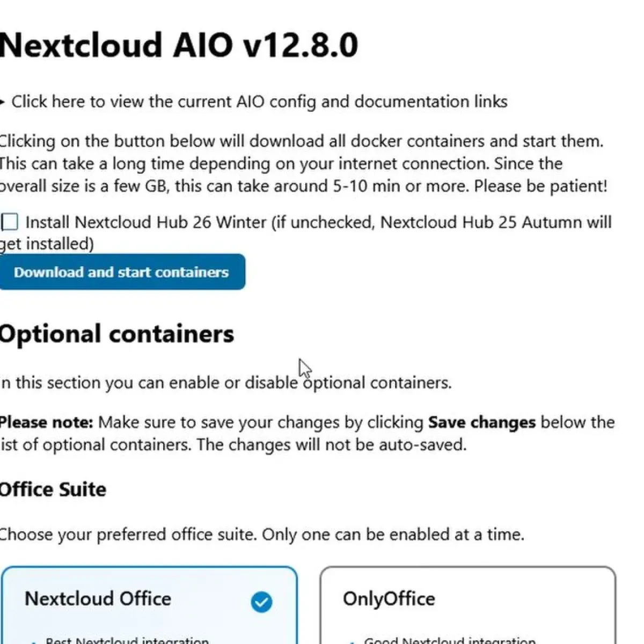Click the 'Choose your preferred office suite' sentence
The width and height of the screenshot is (644, 644).
click(262, 535)
